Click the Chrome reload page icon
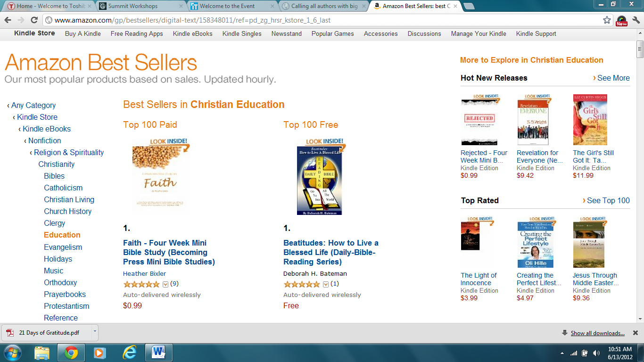Viewport: 644px width, 362px height. (x=34, y=20)
